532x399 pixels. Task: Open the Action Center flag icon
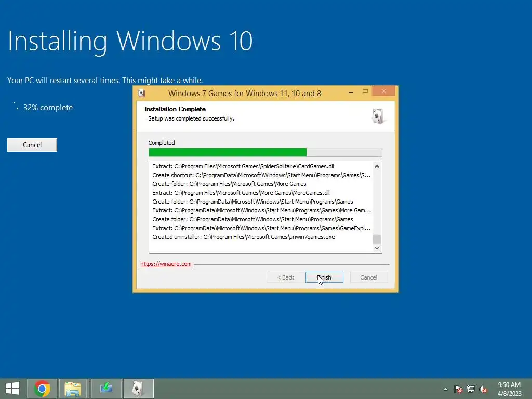click(x=458, y=389)
